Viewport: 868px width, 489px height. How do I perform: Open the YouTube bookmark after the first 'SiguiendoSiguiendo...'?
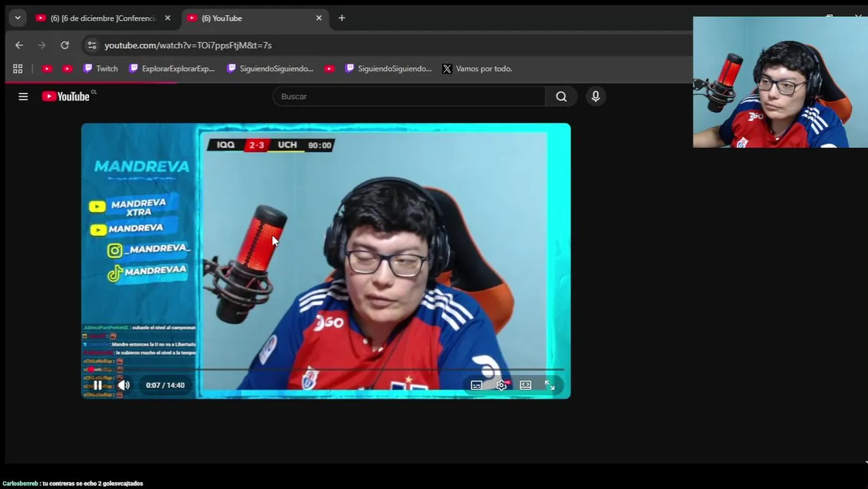[329, 69]
